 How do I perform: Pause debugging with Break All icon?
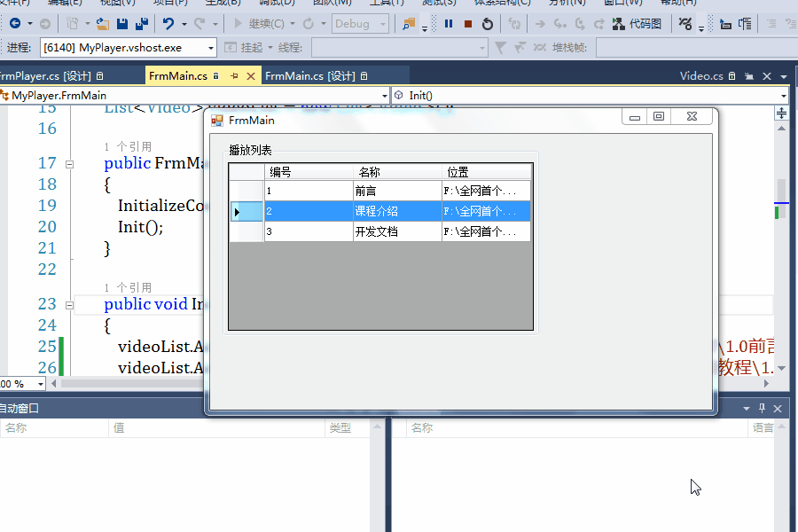tap(449, 23)
